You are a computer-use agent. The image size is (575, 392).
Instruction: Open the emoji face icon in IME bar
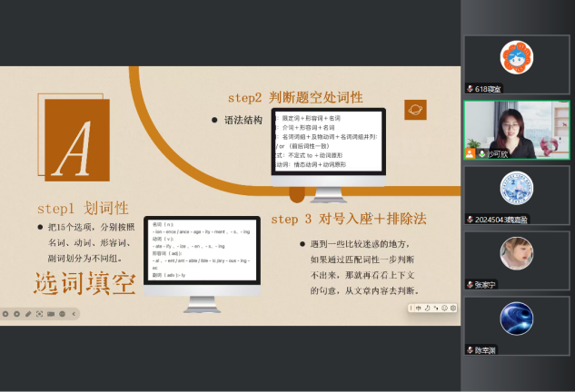(444, 309)
